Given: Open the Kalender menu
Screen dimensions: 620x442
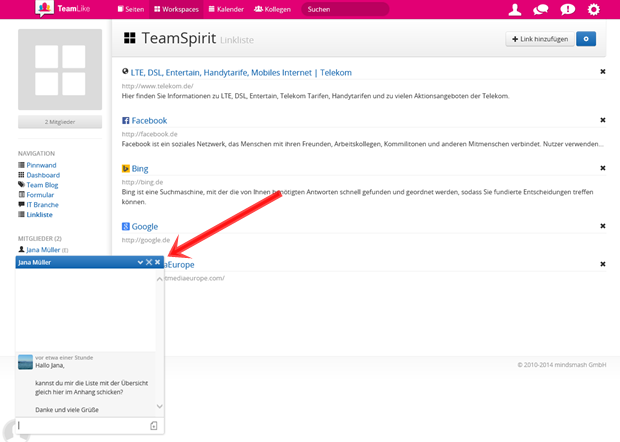Looking at the screenshot, I should point(226,9).
